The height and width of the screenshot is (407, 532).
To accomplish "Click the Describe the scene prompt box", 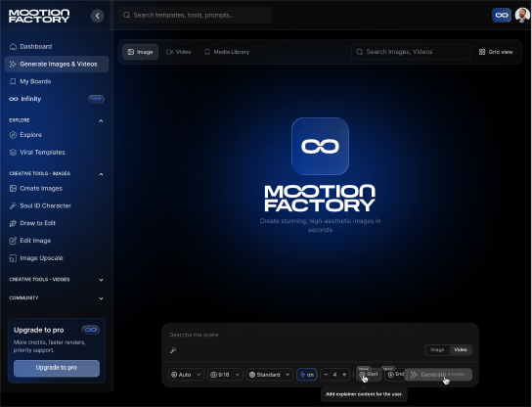I will pyautogui.click(x=320, y=335).
